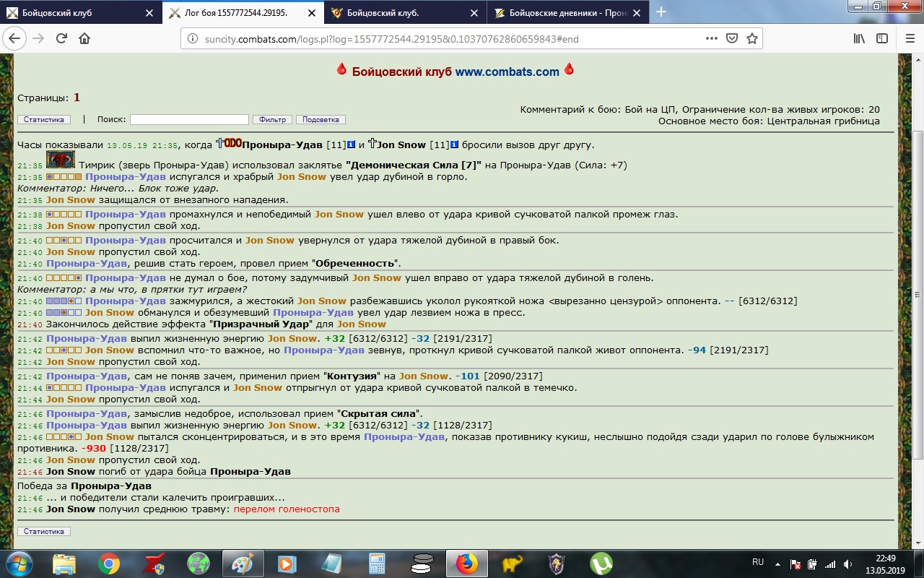Open the media player taskbar icon
924x578 pixels.
pos(288,563)
